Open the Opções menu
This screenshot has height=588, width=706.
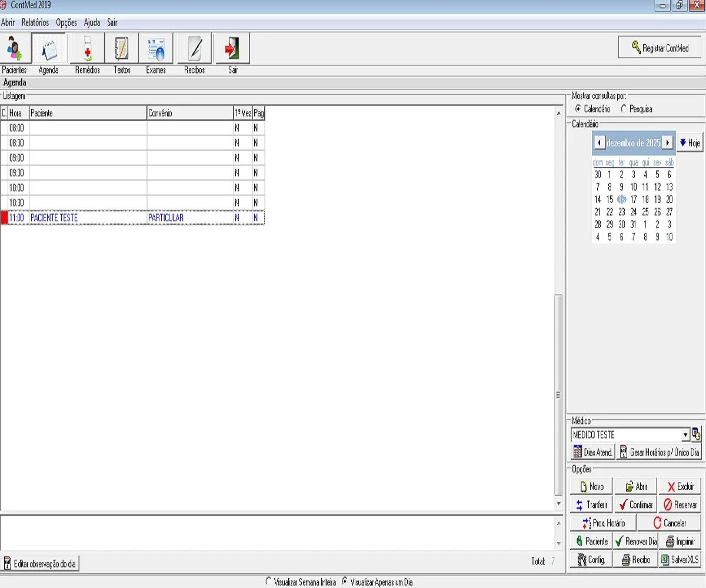66,22
